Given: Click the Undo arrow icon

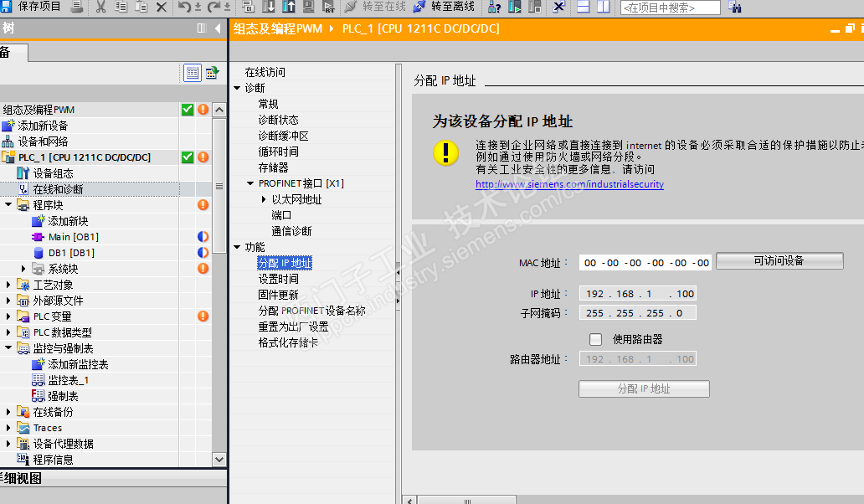Looking at the screenshot, I should 184,7.
